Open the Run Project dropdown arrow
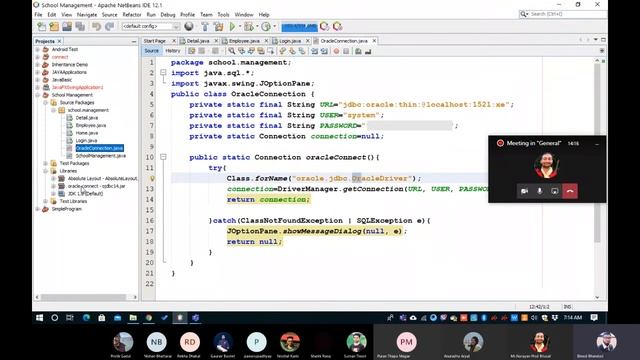The width and height of the screenshot is (640, 360). pyautogui.click(x=239, y=27)
